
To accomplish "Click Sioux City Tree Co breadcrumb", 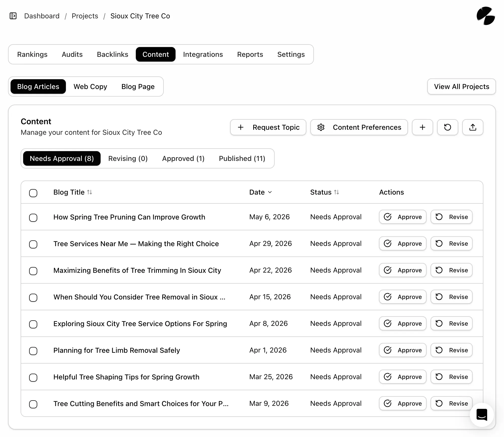I will [140, 16].
